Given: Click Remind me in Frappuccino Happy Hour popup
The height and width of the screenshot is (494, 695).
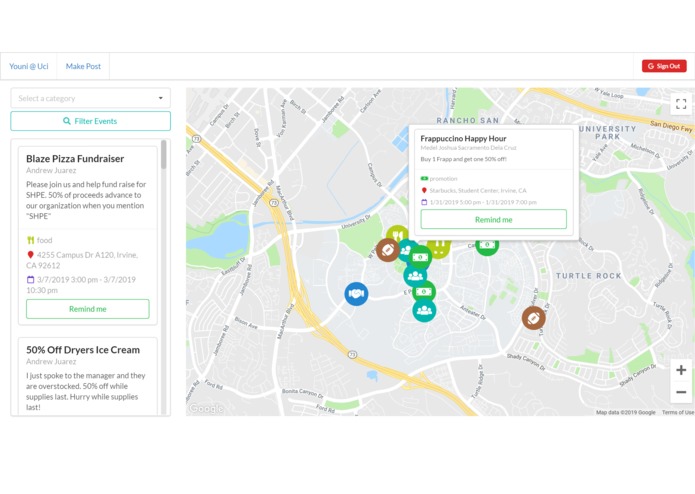Looking at the screenshot, I should click(493, 219).
